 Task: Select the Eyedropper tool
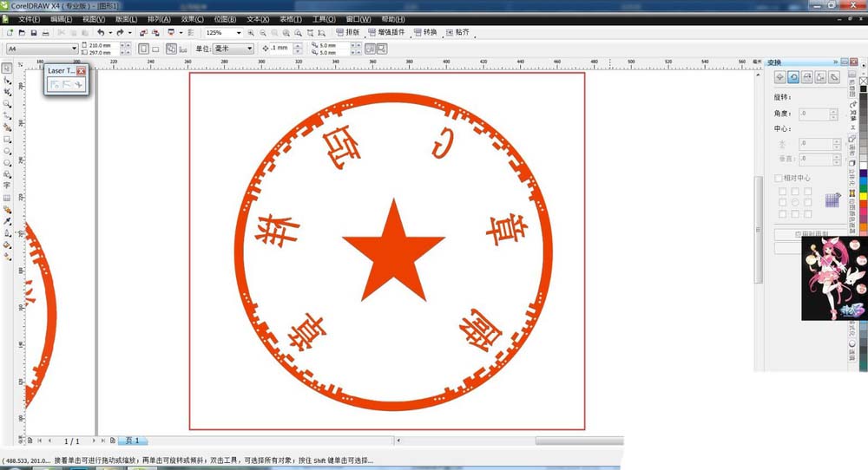click(x=7, y=221)
